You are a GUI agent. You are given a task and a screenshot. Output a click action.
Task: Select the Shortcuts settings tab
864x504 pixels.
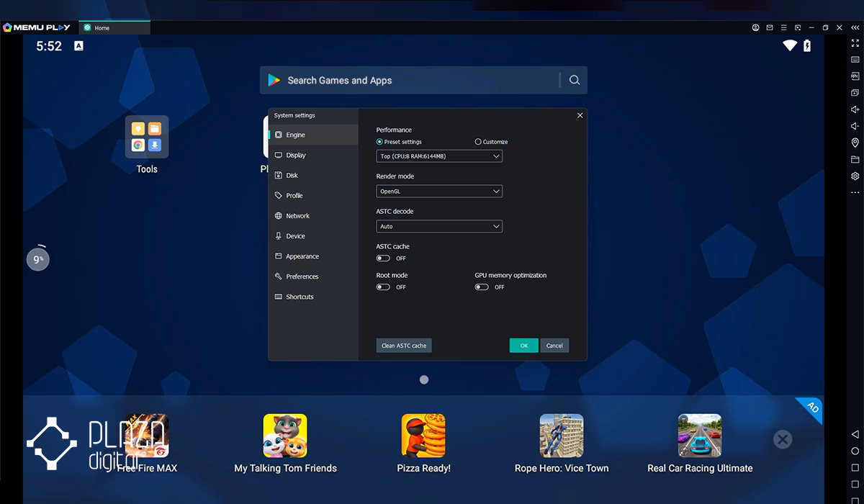click(313, 297)
